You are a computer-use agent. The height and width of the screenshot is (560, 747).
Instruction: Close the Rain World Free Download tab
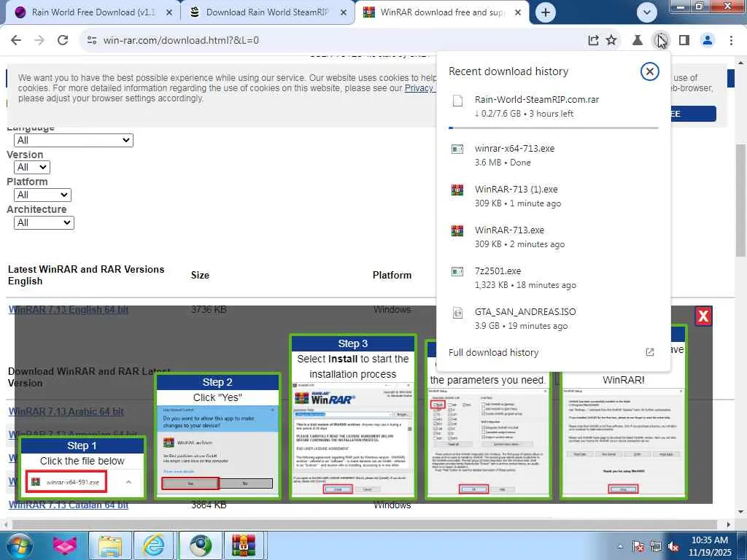tap(169, 13)
